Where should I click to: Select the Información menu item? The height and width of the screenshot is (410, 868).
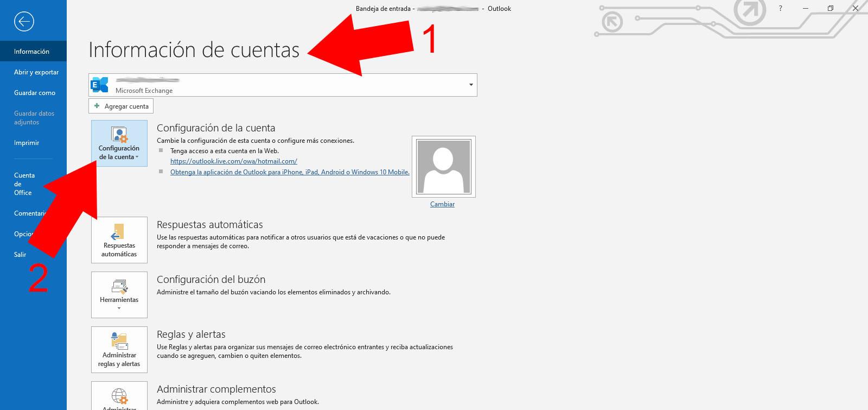click(33, 52)
